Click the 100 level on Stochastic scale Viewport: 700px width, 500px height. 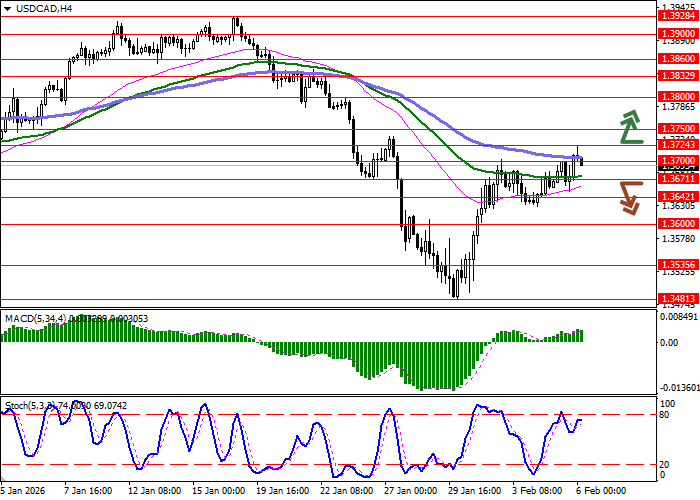click(667, 404)
